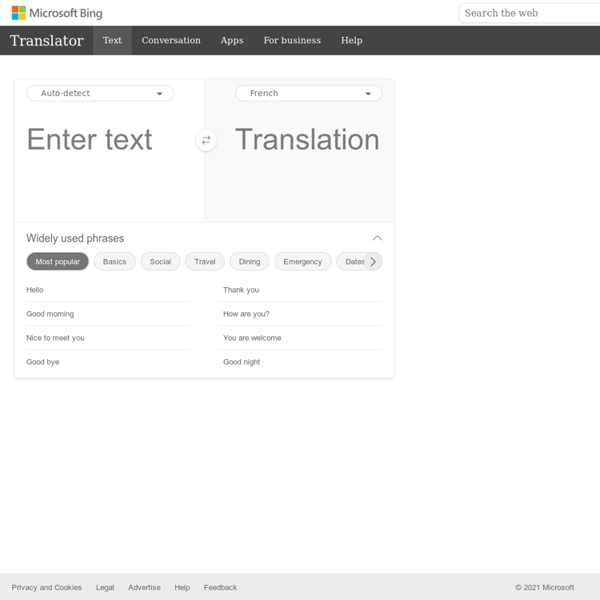Swap source and target languages

[206, 140]
